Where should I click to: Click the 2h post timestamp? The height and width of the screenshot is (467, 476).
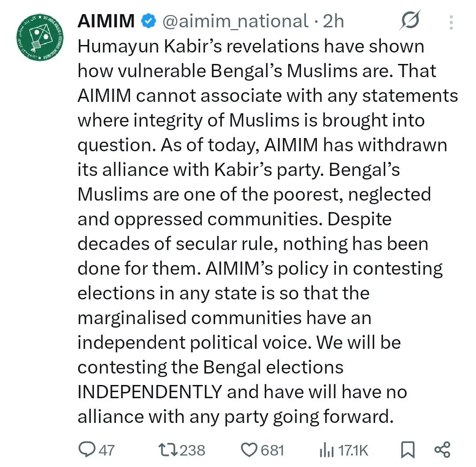333,21
